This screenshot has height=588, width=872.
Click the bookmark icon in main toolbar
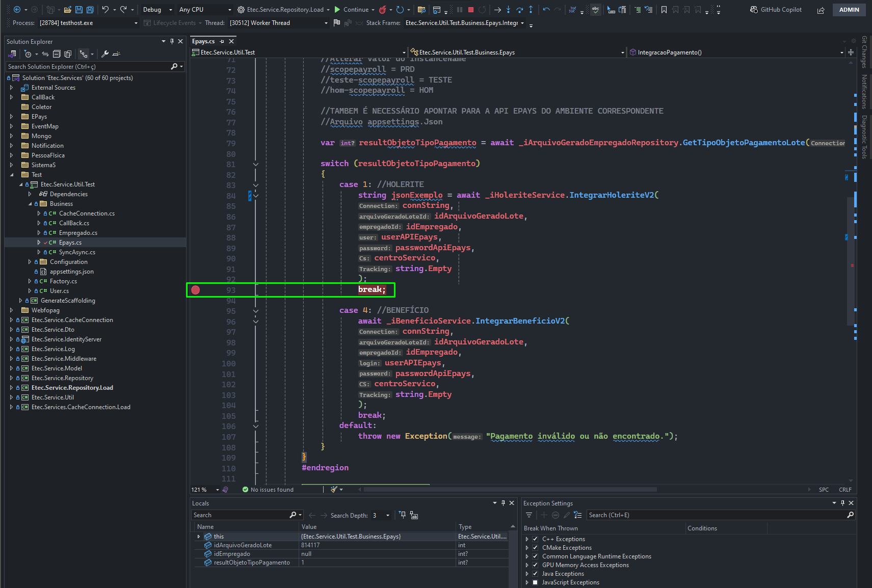664,10
